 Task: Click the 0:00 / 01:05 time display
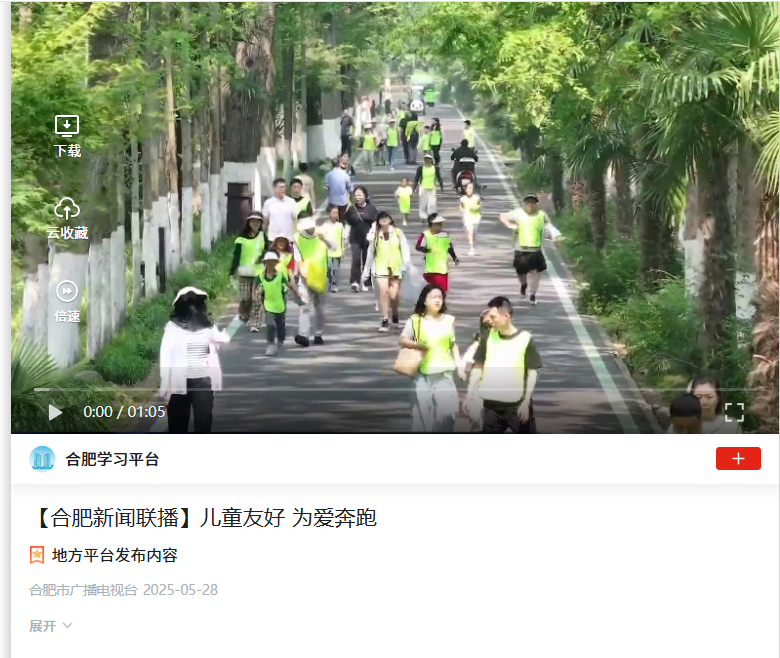pyautogui.click(x=124, y=412)
